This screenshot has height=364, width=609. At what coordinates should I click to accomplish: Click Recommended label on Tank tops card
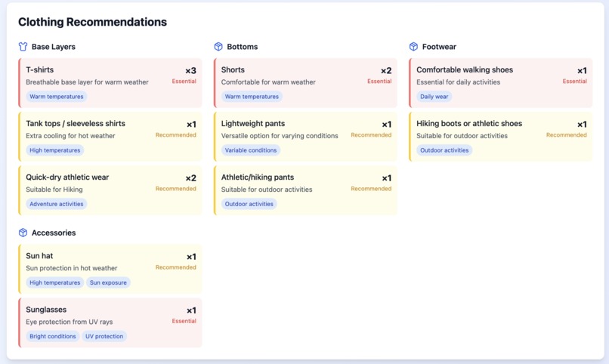click(x=176, y=134)
